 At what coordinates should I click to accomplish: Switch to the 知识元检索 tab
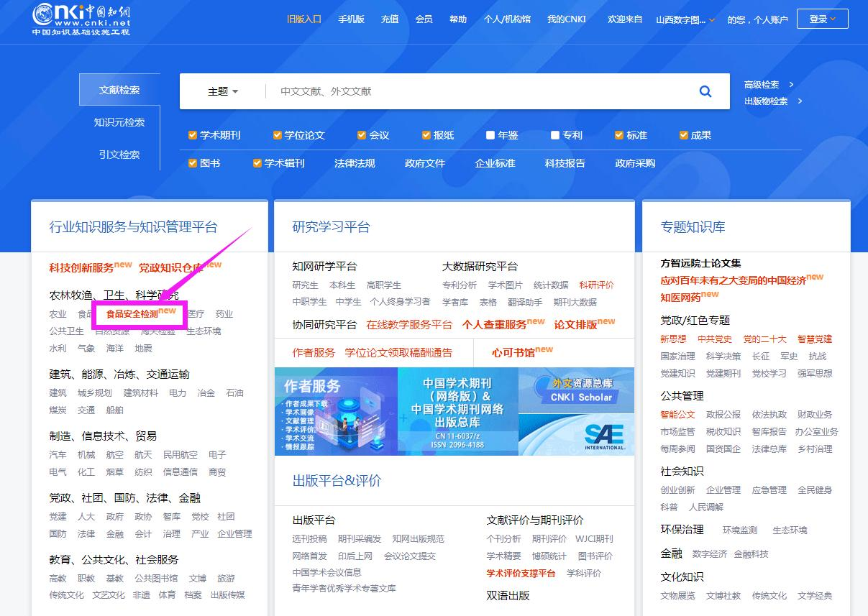pyautogui.click(x=119, y=122)
